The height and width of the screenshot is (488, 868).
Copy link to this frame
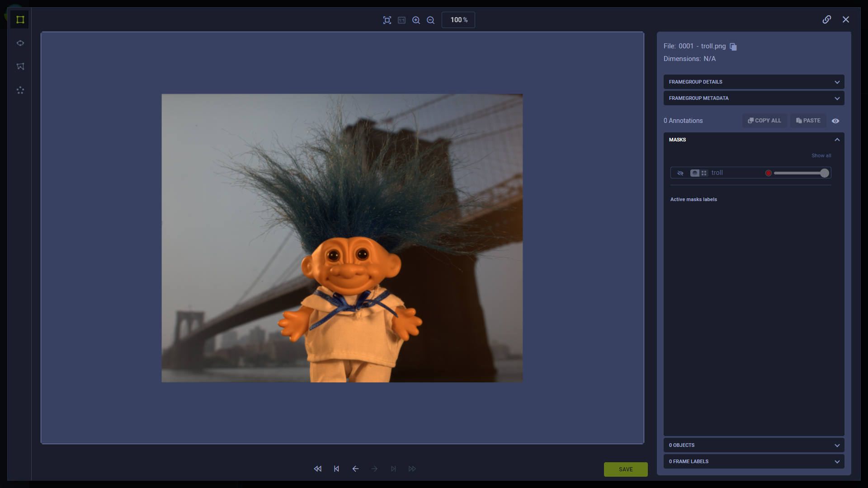click(826, 19)
